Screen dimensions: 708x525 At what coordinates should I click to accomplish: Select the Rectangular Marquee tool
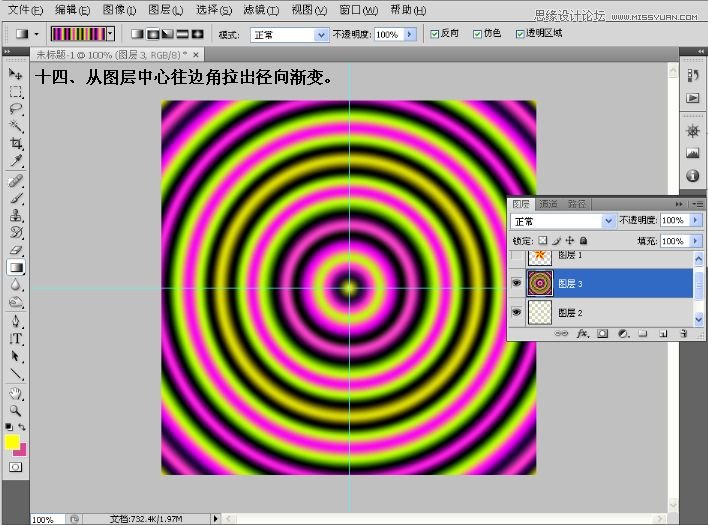(15, 92)
